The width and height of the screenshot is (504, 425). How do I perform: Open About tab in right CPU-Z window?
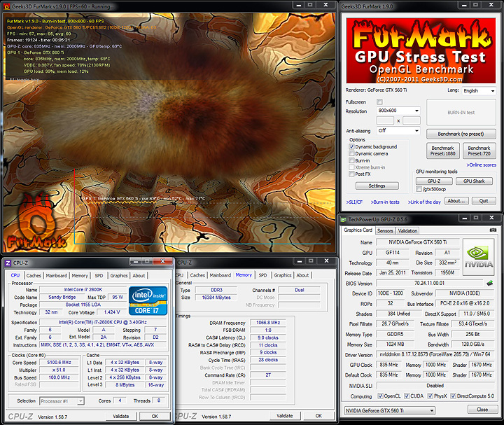point(302,275)
